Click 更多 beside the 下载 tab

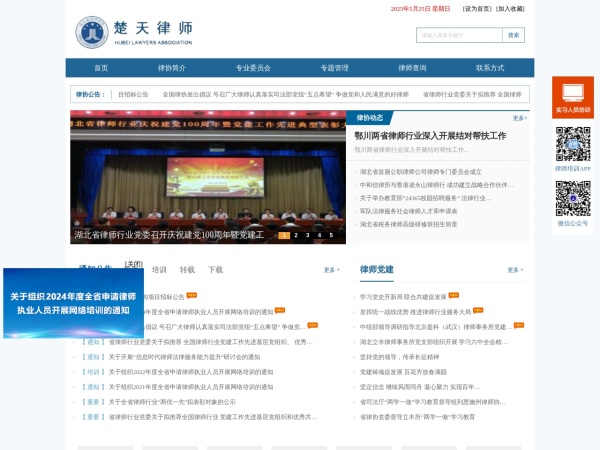point(331,270)
